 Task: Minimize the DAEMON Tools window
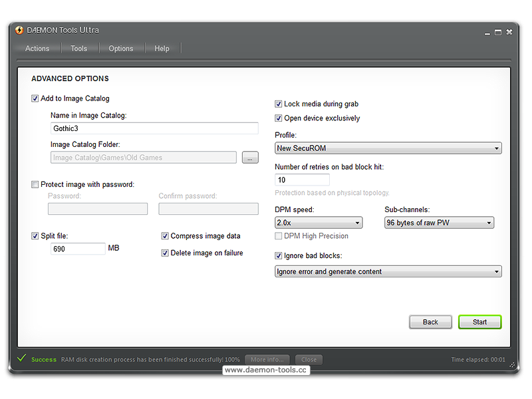[x=486, y=32]
